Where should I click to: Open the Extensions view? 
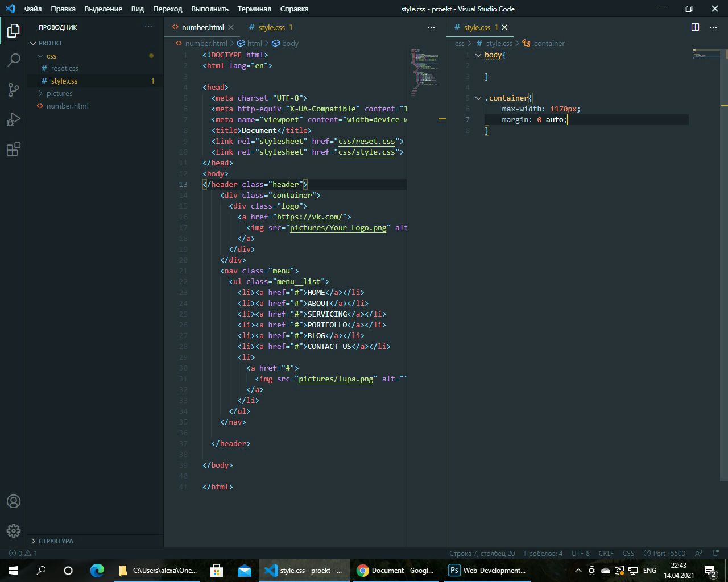click(14, 149)
